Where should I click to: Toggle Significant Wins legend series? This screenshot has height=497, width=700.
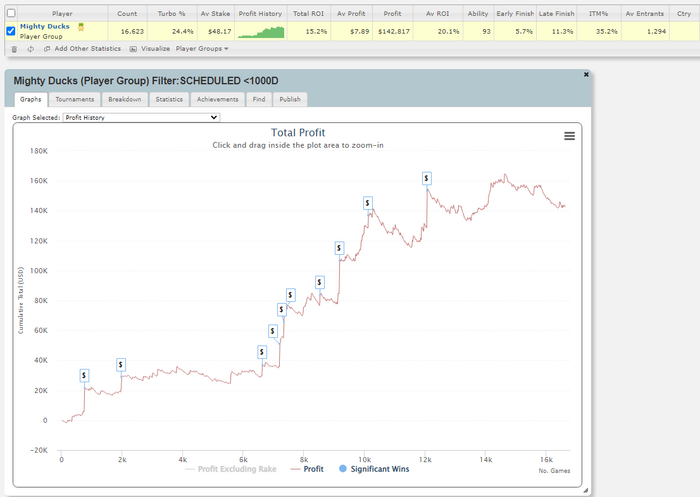coord(374,469)
